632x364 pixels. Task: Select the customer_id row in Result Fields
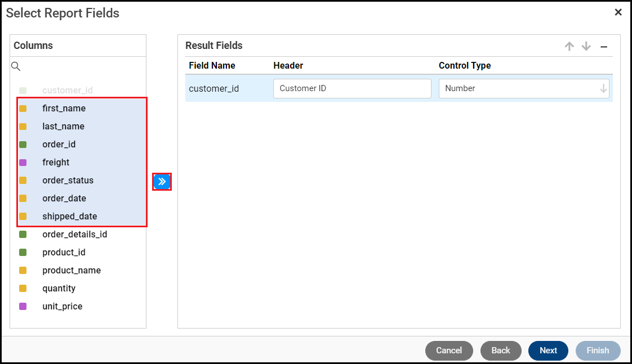[214, 88]
